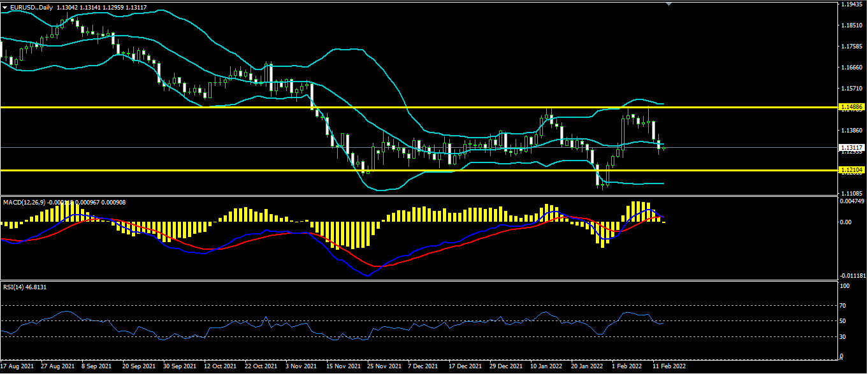Click the triangle arrow beside EURUSD title

[x=5, y=7]
